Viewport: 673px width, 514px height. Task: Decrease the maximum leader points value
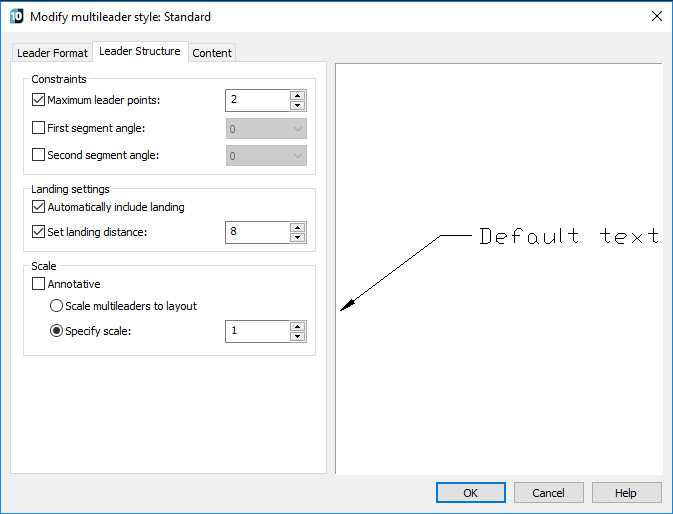[297, 106]
